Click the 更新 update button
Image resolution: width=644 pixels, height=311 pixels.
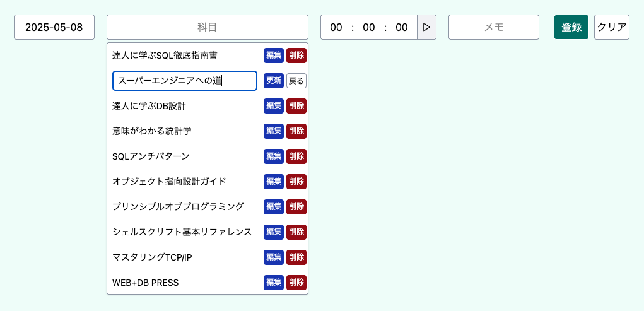pyautogui.click(x=274, y=81)
